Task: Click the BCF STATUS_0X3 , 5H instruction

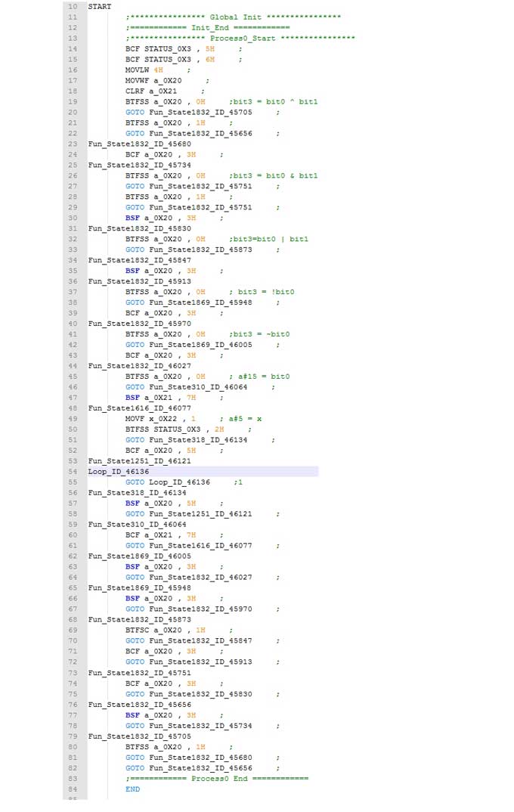Action: tap(170, 48)
